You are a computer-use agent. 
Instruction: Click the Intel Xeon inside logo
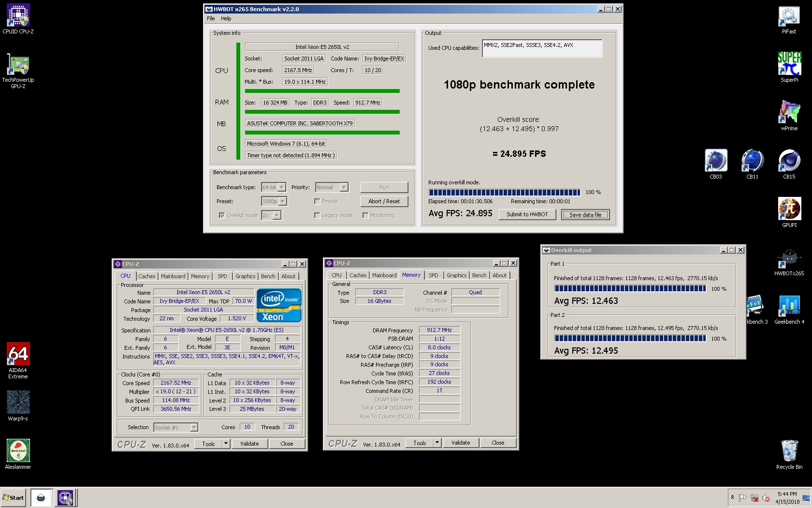coord(279,305)
